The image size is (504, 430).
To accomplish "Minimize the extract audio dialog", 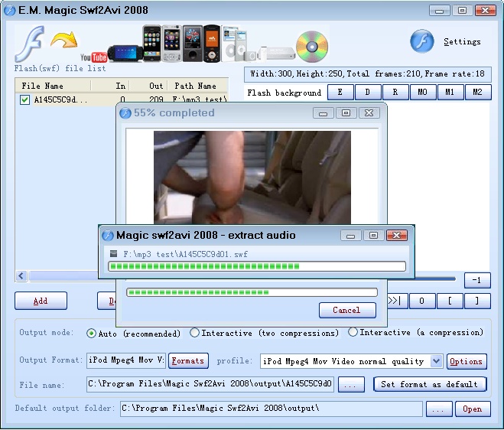I will [351, 236].
